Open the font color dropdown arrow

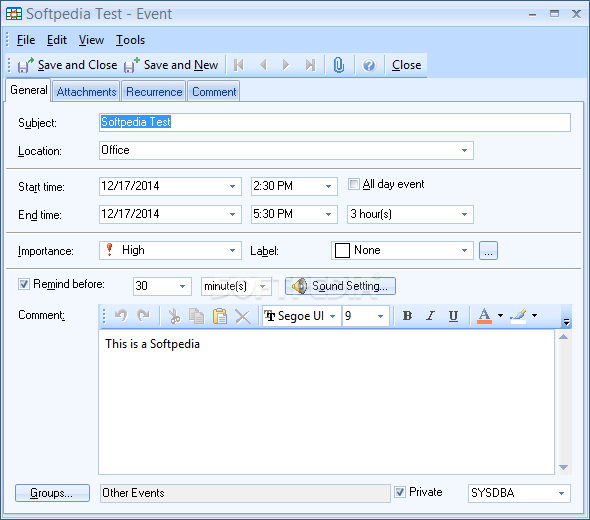[x=500, y=315]
